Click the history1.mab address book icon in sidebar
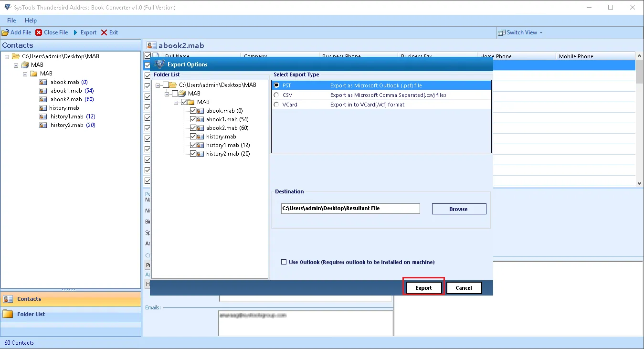The height and width of the screenshot is (349, 644). click(43, 116)
